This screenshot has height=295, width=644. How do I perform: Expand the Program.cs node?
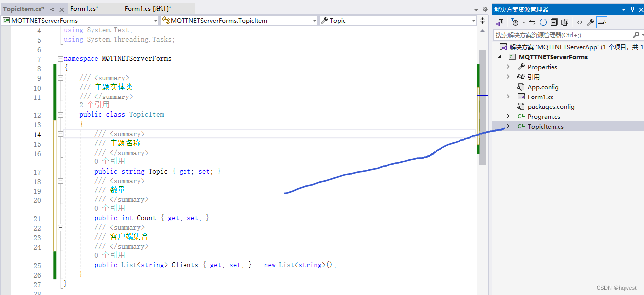[508, 116]
